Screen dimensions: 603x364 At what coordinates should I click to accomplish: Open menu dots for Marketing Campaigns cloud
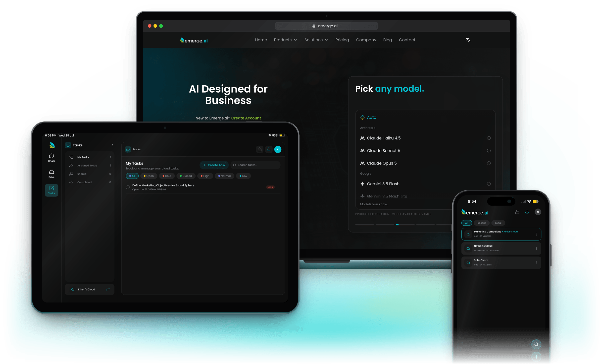point(536,234)
